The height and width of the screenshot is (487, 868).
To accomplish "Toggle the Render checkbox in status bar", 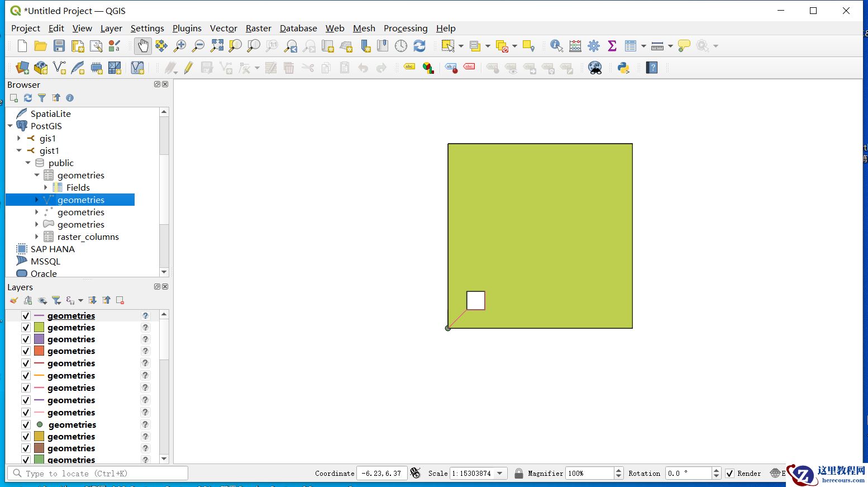I will [729, 473].
